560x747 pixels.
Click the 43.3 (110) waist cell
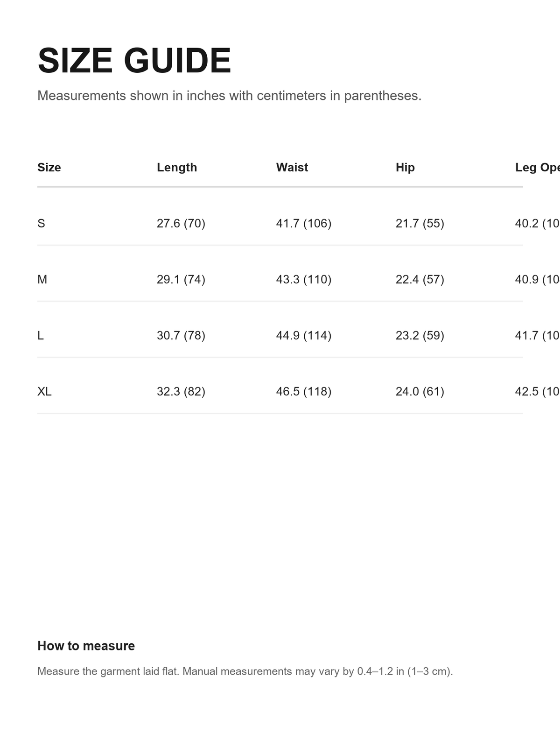pos(304,279)
